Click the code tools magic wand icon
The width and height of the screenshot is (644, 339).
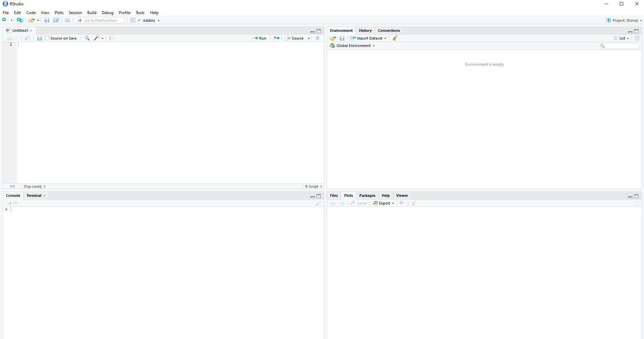tap(97, 38)
